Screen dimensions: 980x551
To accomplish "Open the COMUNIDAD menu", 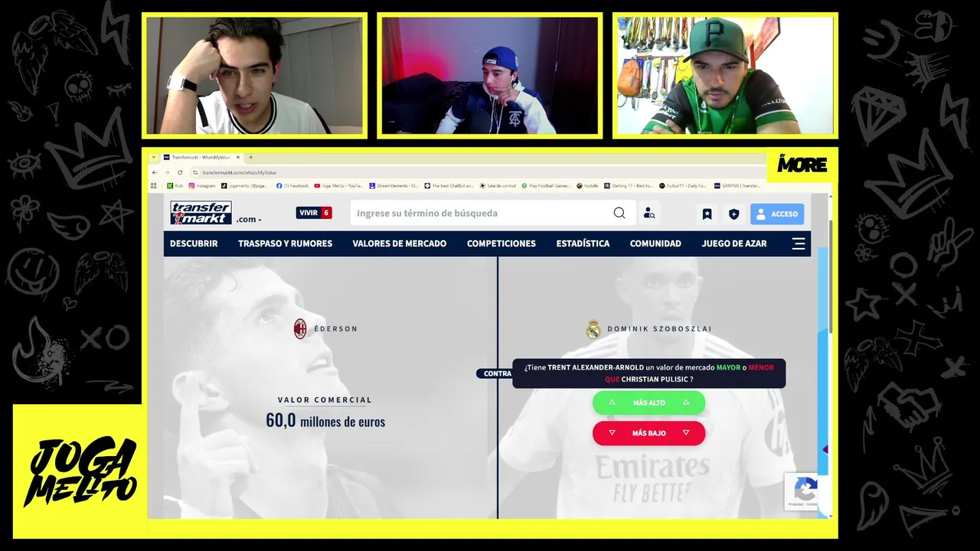I will pyautogui.click(x=655, y=243).
